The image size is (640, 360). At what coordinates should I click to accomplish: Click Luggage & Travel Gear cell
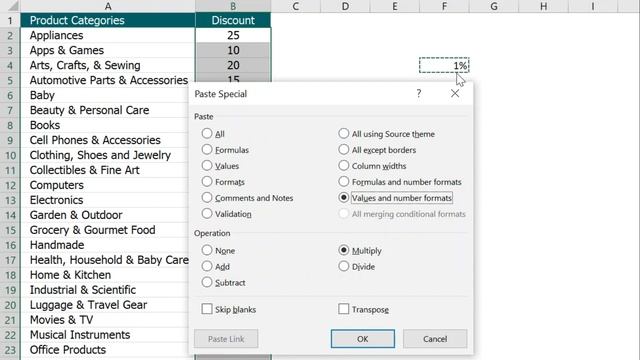(x=105, y=305)
